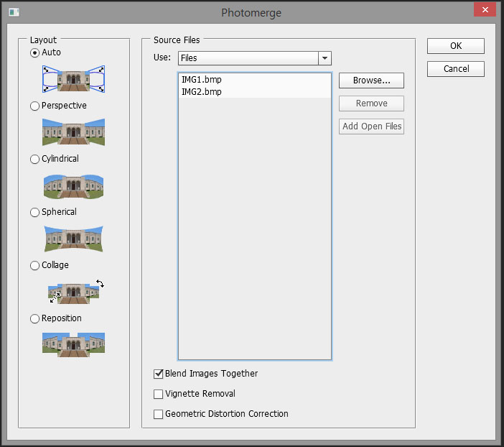Click the Browse... button
This screenshot has height=447, width=504.
click(371, 80)
